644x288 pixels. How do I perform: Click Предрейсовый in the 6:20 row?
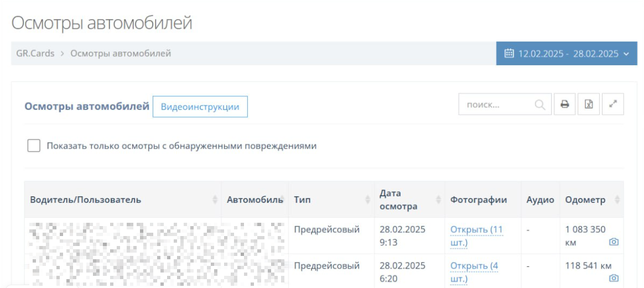327,266
